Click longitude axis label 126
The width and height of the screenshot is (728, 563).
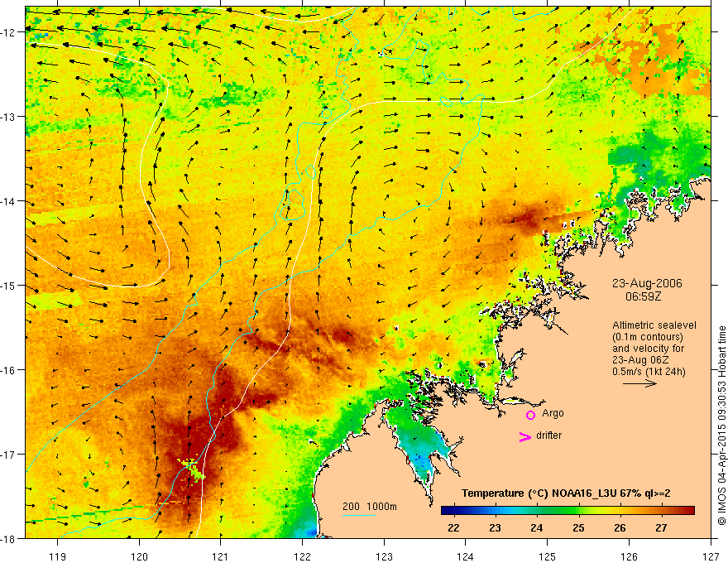coord(629,556)
